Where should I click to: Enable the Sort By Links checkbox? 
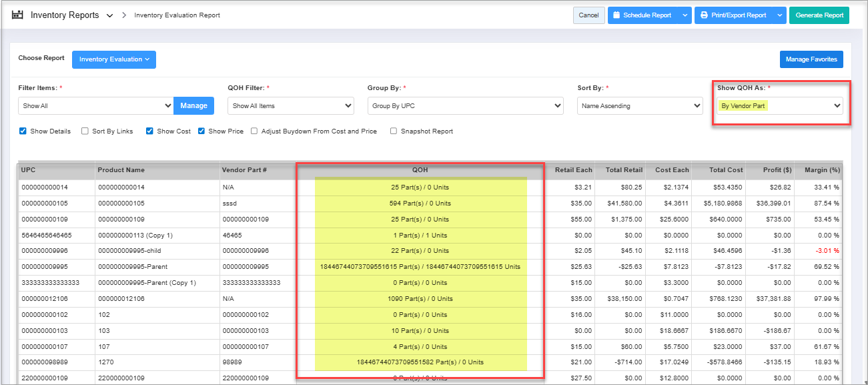(x=85, y=131)
